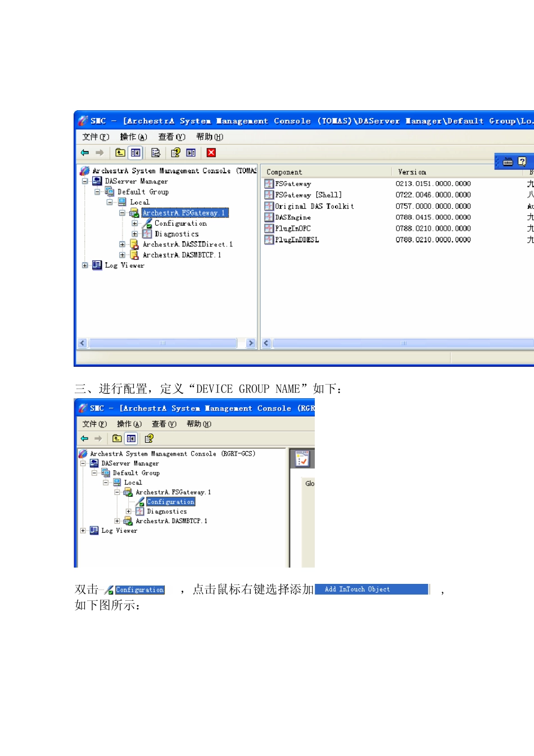
Task: Click PlugInDDESL component icon
Action: (x=269, y=240)
